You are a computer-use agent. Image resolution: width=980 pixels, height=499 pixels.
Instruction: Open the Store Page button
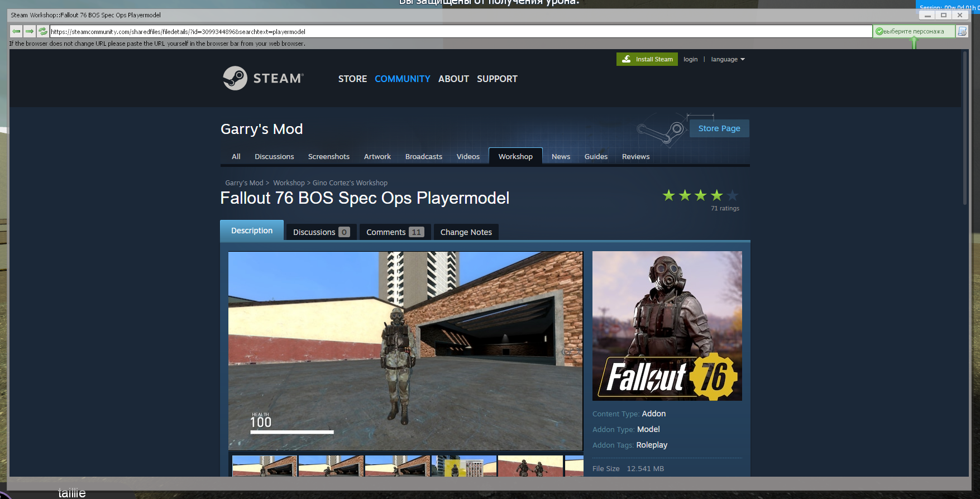tap(719, 128)
